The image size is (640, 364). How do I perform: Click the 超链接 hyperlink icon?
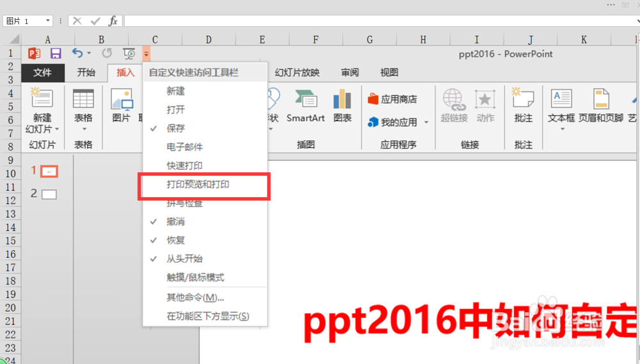(x=454, y=100)
